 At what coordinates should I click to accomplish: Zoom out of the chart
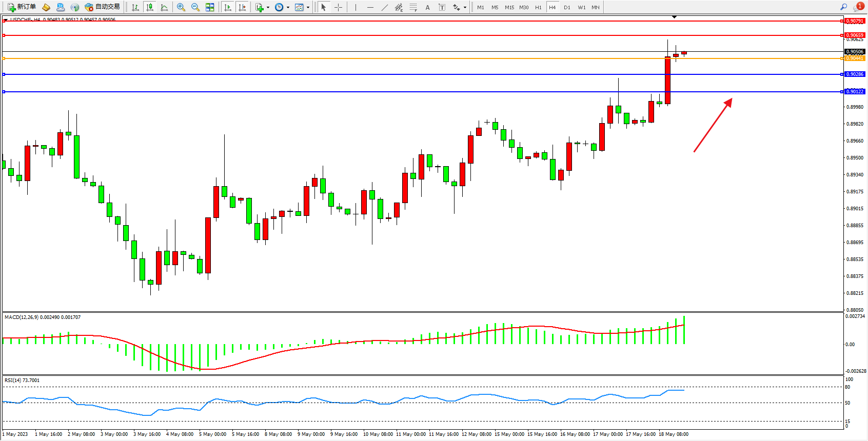click(x=195, y=7)
